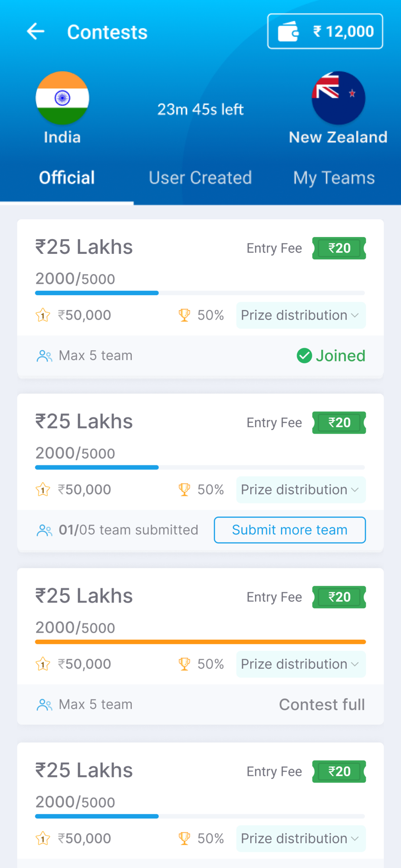Open wallet showing ₹12,000 balance
The height and width of the screenshot is (868, 401).
pyautogui.click(x=325, y=31)
